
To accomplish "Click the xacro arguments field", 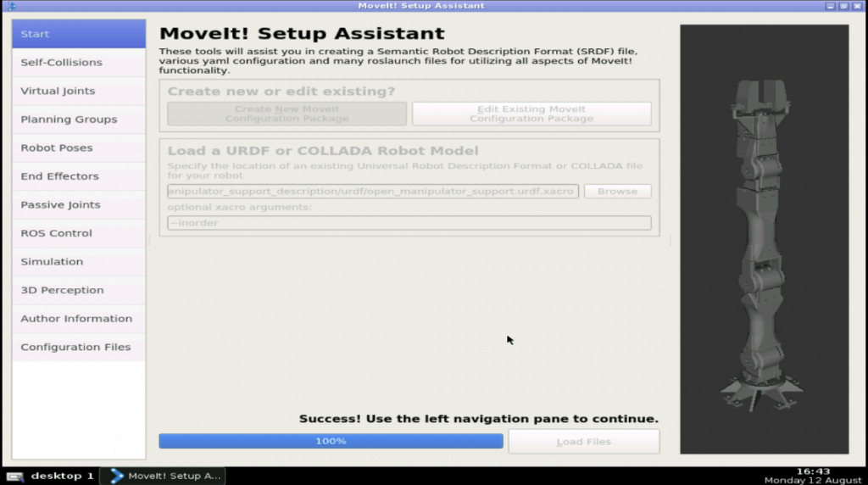I will (409, 222).
